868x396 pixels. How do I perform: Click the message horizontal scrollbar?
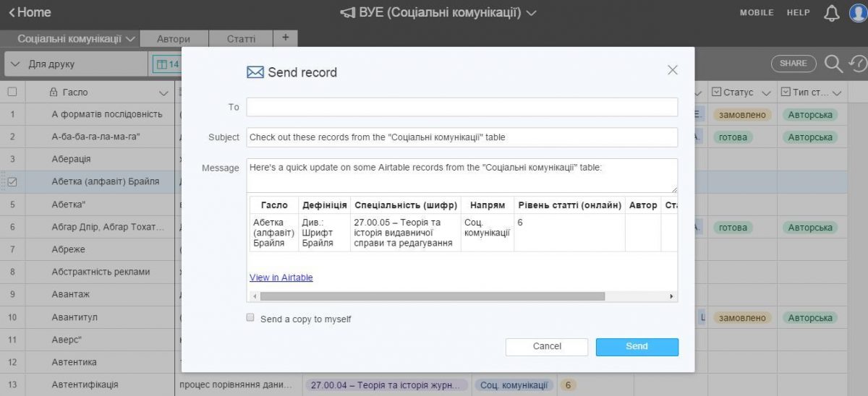point(432,296)
